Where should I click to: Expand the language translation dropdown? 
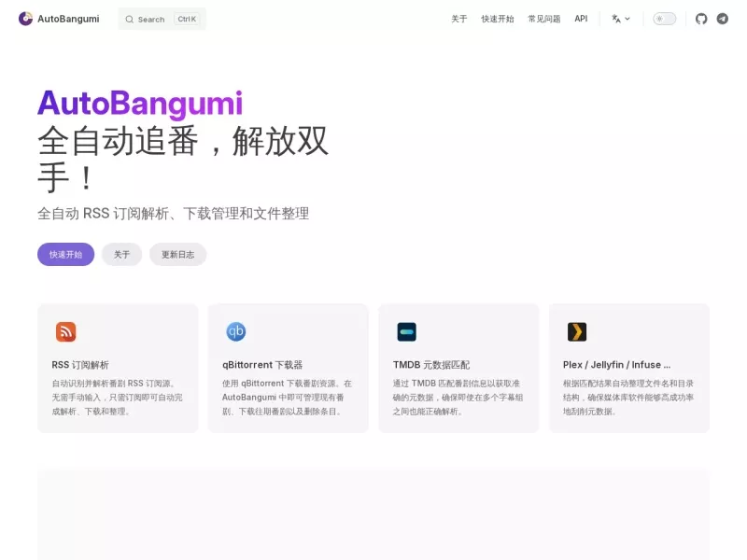621,19
